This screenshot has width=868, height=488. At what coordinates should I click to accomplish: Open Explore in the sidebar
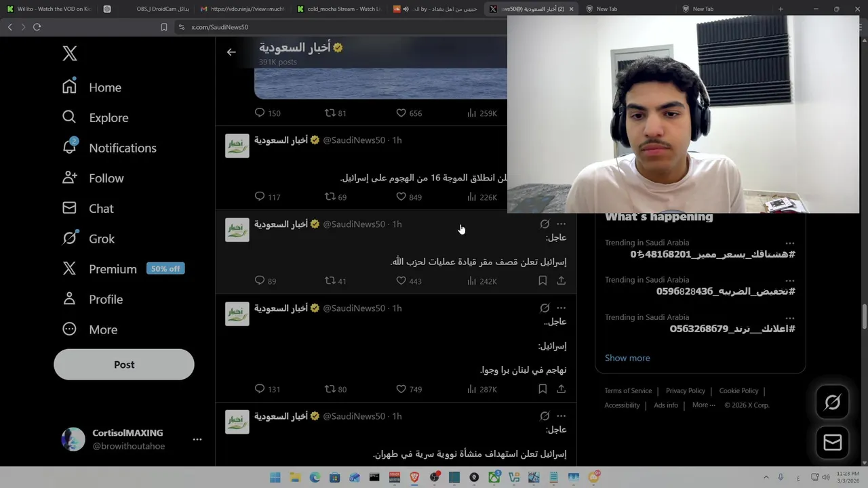point(95,117)
